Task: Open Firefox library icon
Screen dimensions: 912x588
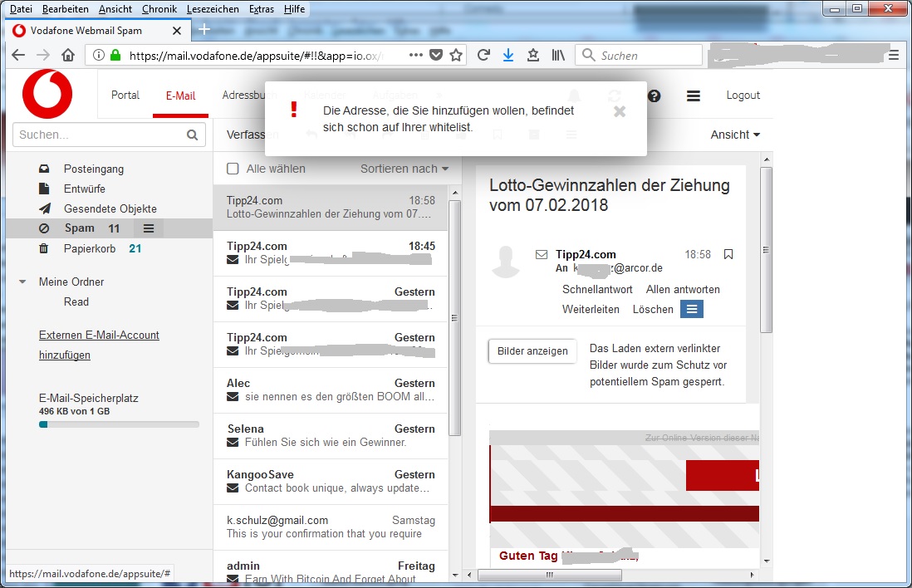Action: pyautogui.click(x=558, y=56)
